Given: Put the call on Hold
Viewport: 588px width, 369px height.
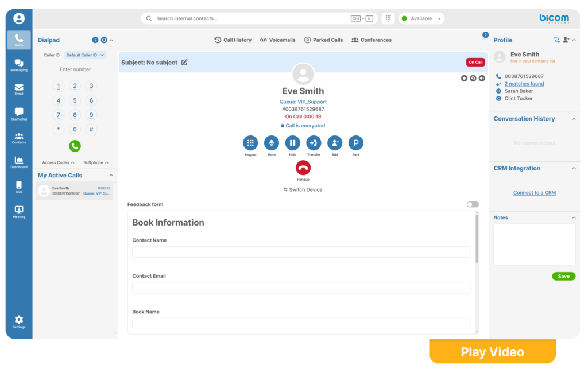Looking at the screenshot, I should [292, 143].
